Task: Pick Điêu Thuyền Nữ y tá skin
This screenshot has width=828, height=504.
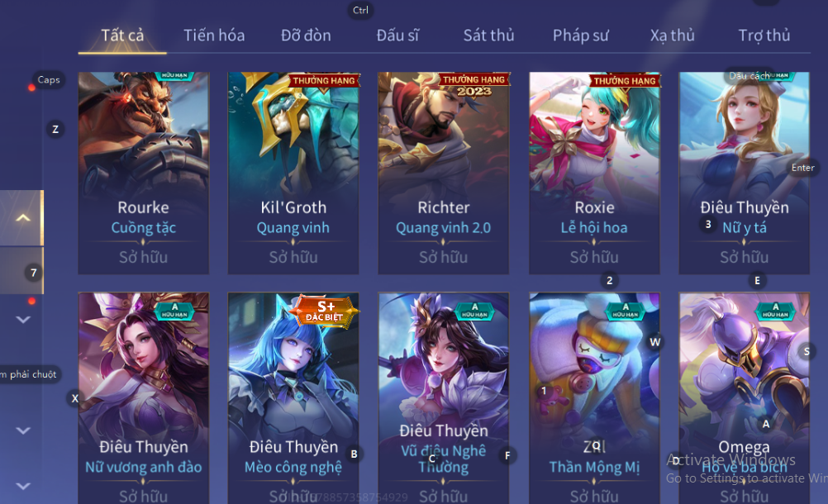Action: 744,174
